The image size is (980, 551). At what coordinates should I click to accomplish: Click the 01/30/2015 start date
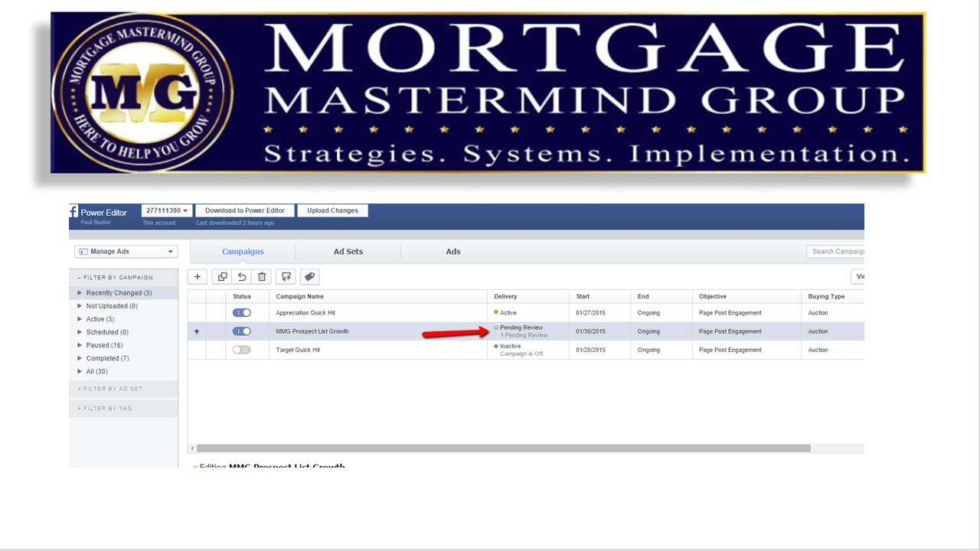point(590,331)
